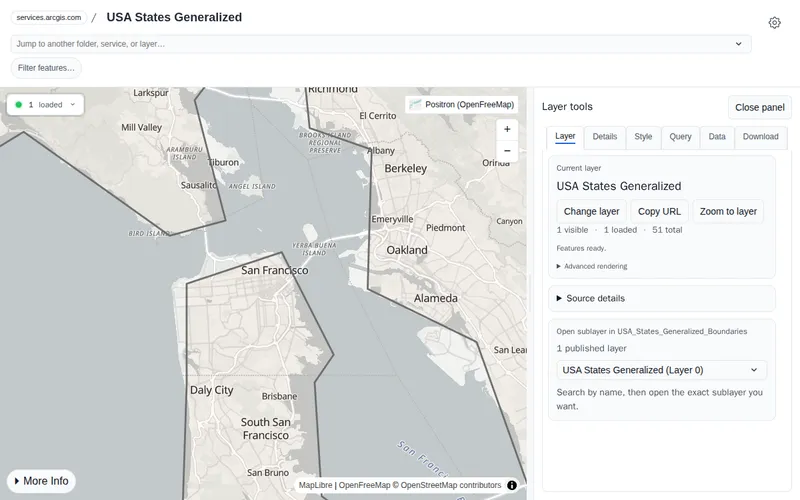Click the map zoom out minus button
The width and height of the screenshot is (800, 500).
pos(507,151)
